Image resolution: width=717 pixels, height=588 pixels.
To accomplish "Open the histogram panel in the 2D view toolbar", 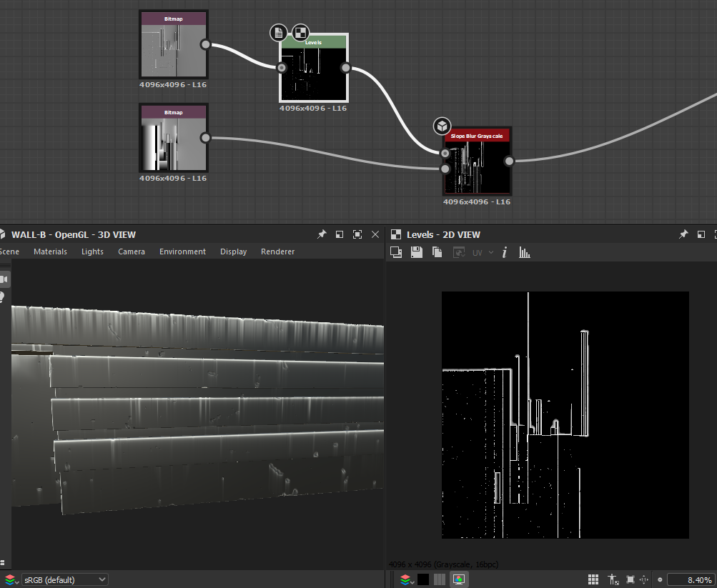I will [x=524, y=252].
